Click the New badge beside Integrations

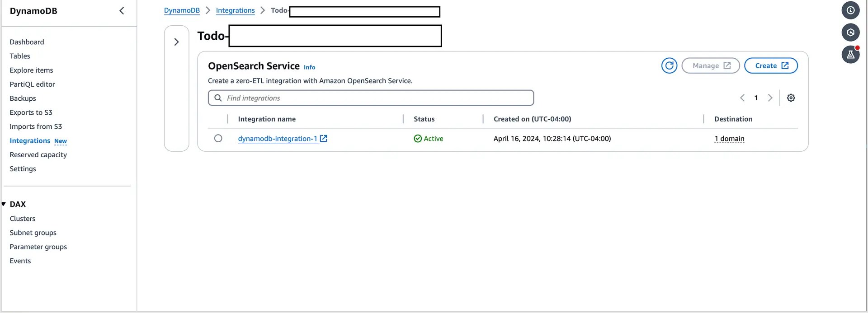tap(61, 141)
